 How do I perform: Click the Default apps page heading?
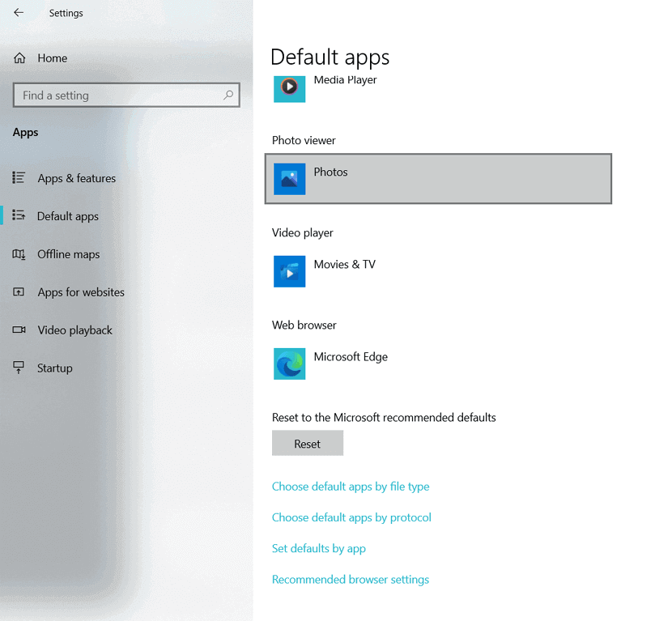(330, 57)
